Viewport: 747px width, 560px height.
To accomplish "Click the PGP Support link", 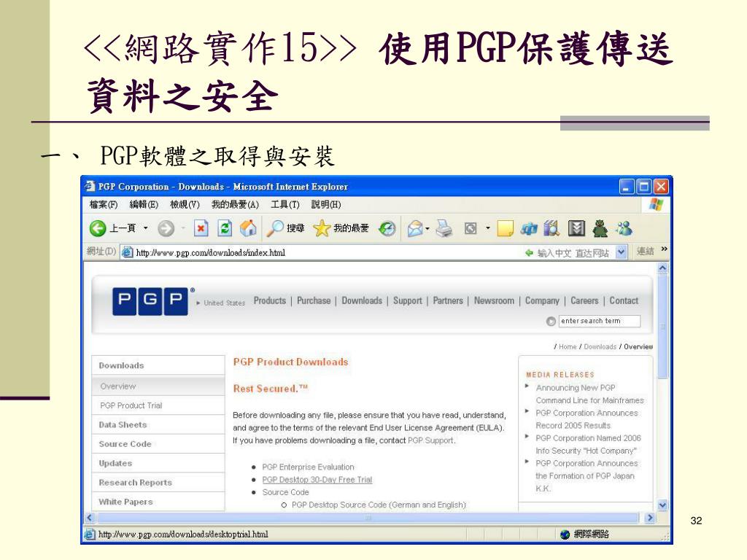I will click(431, 441).
